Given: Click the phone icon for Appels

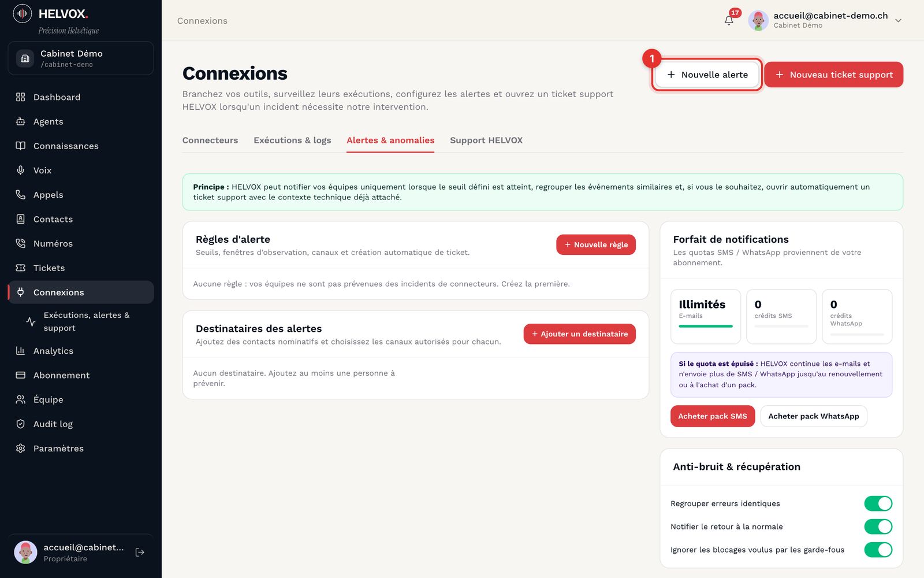Looking at the screenshot, I should point(21,195).
